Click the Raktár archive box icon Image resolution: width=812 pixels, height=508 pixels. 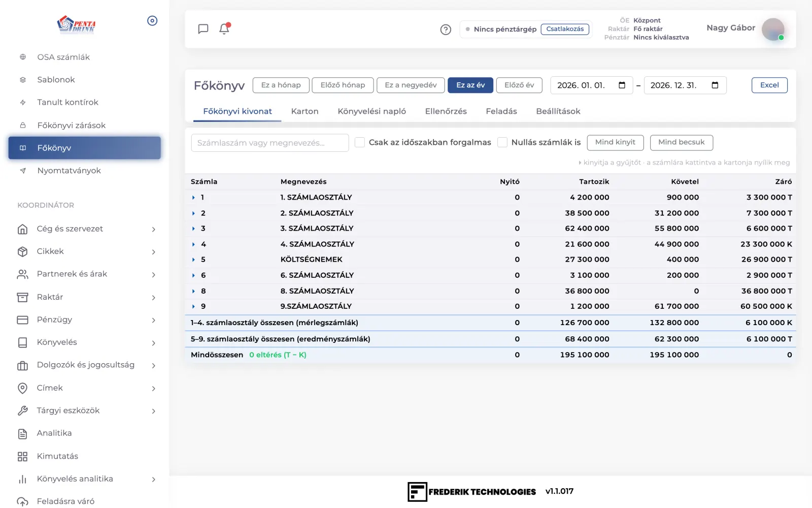click(23, 297)
